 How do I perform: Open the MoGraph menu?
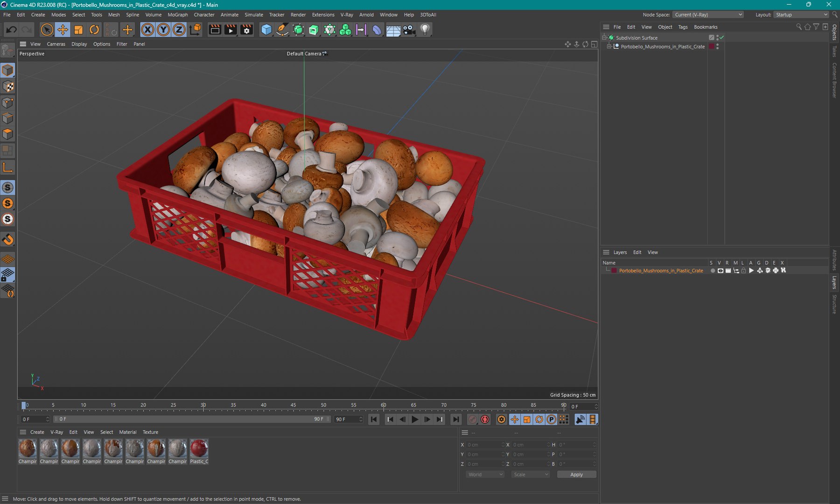coord(177,15)
